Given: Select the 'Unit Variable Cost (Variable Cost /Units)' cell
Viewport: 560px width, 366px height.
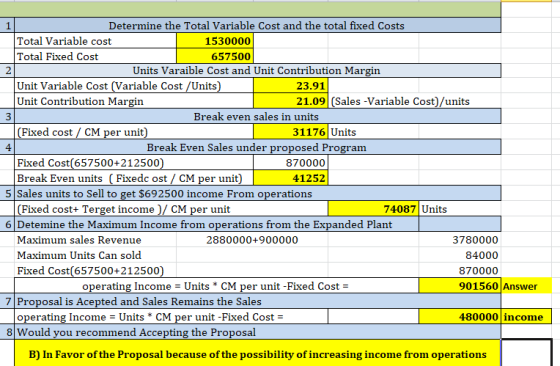Looking at the screenshot, I should [134, 86].
